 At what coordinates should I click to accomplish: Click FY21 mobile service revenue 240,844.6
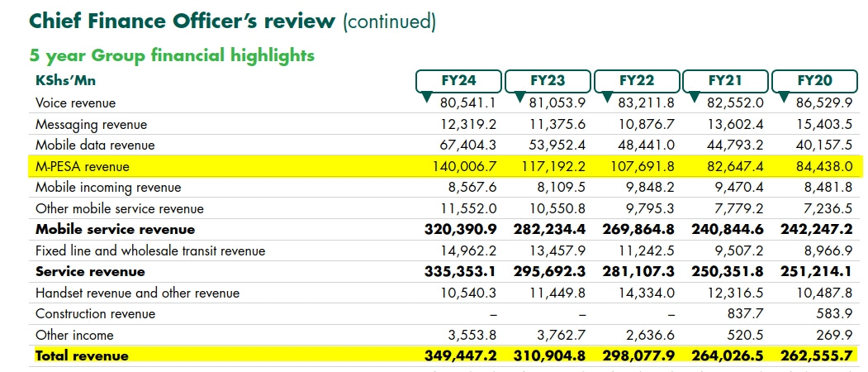[728, 230]
